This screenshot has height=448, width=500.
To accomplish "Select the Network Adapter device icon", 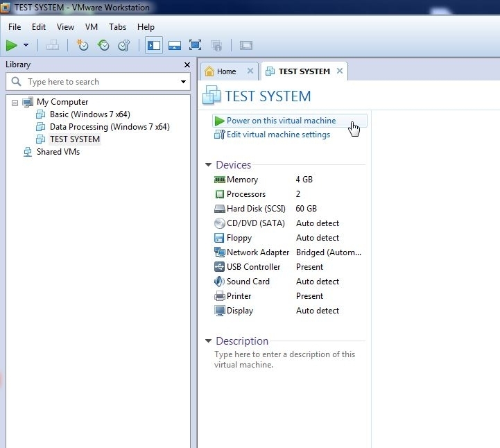I will point(220,252).
